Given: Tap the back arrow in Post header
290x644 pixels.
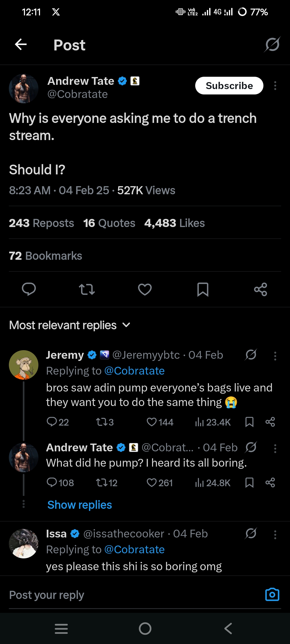Looking at the screenshot, I should (21, 45).
